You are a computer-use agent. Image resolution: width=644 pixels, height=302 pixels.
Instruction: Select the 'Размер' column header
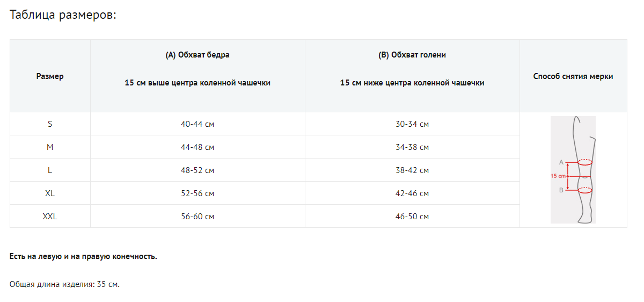50,76
